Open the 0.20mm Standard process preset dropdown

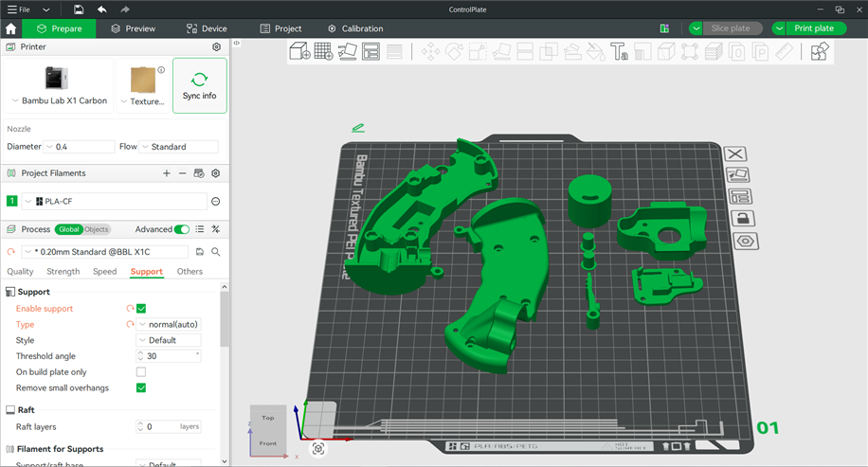pos(105,252)
